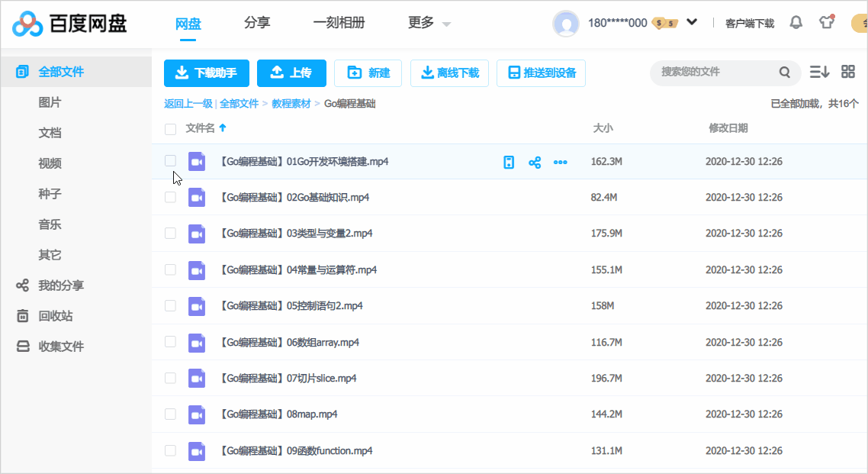Go back via 返回上一级 link
868x474 pixels.
click(x=188, y=104)
